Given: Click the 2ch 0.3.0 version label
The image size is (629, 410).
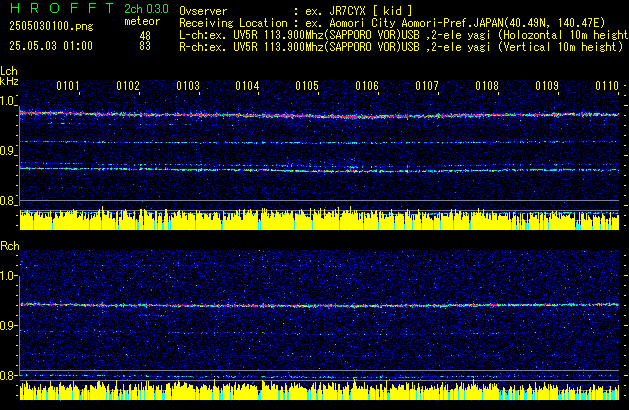Looking at the screenshot, I should (x=146, y=9).
